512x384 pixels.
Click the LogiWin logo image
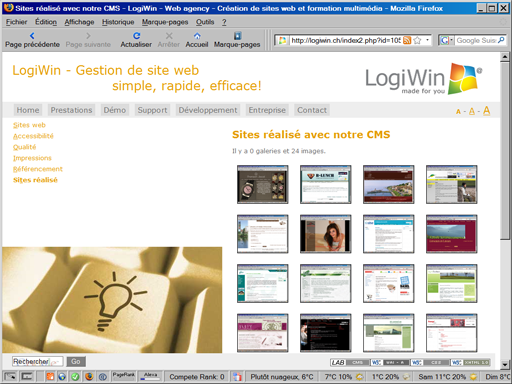coord(424,79)
